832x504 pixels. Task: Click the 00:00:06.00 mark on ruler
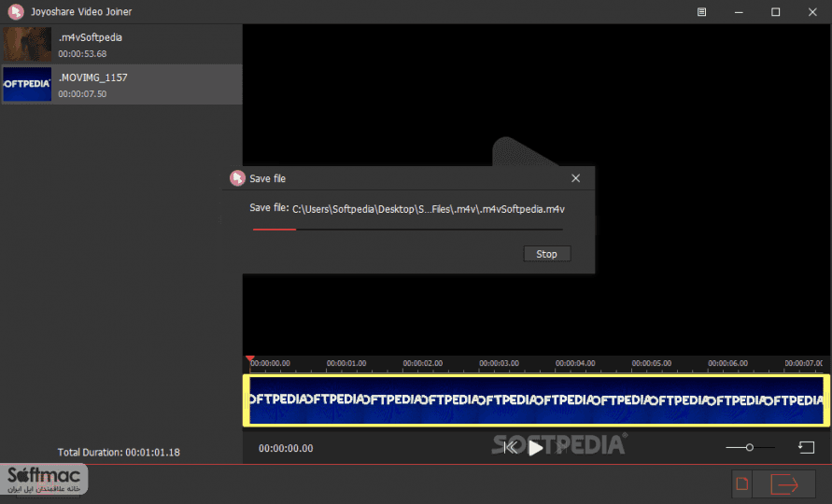[728, 363]
